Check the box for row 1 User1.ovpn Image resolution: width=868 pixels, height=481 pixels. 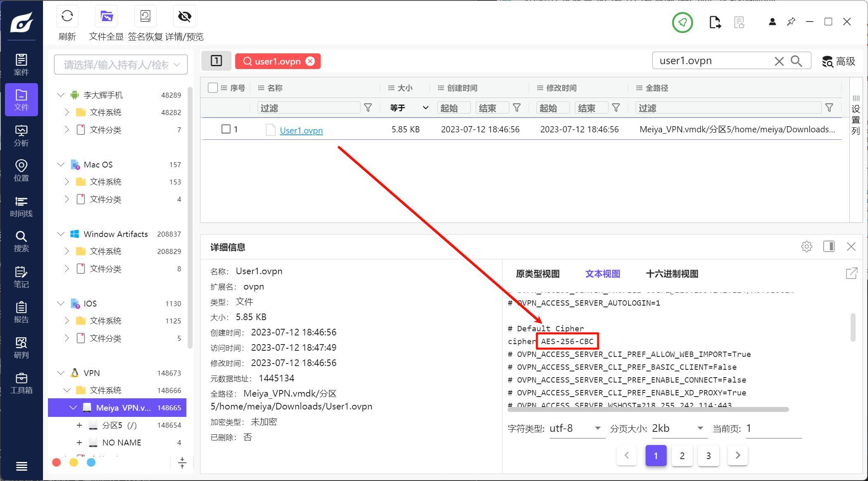(226, 129)
